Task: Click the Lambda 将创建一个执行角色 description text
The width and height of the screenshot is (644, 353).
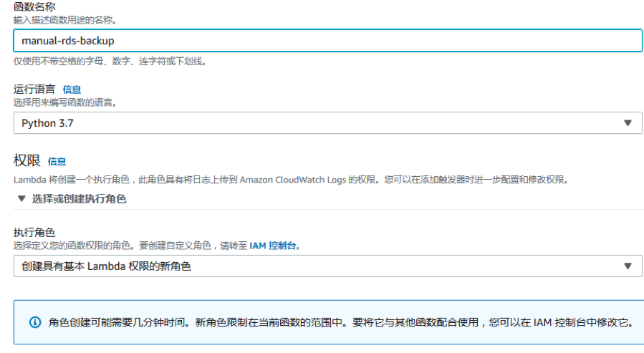Action: [291, 180]
